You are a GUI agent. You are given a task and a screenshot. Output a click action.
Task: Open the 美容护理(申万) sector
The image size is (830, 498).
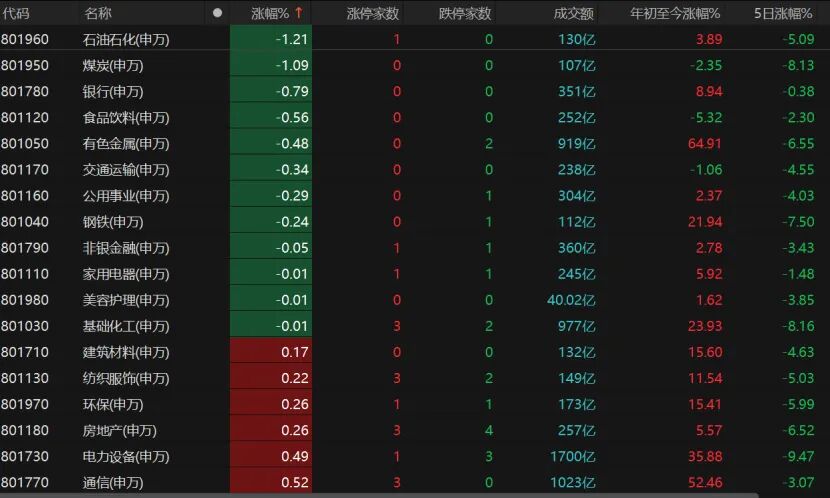coord(125,300)
